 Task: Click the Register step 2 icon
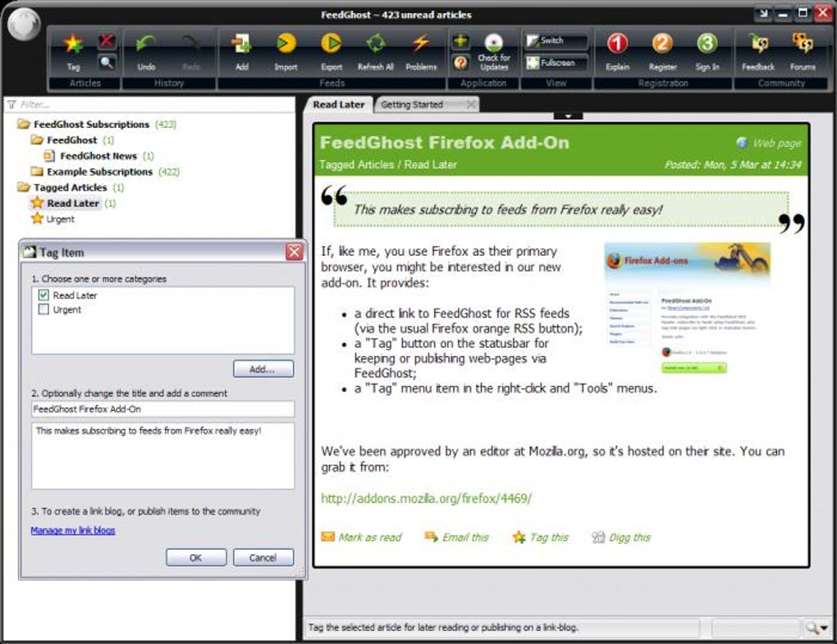(662, 43)
